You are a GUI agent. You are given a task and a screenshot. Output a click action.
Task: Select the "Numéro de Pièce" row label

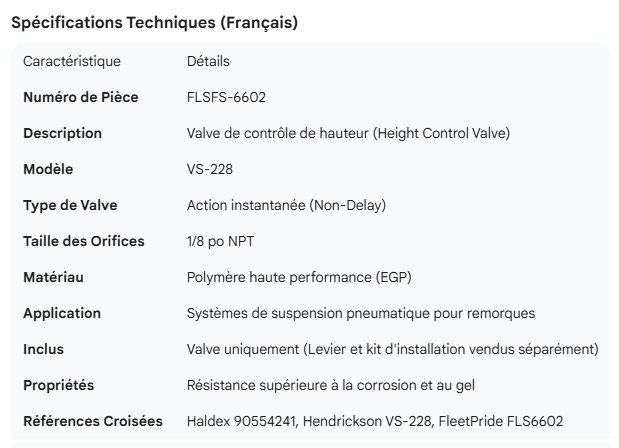(81, 97)
